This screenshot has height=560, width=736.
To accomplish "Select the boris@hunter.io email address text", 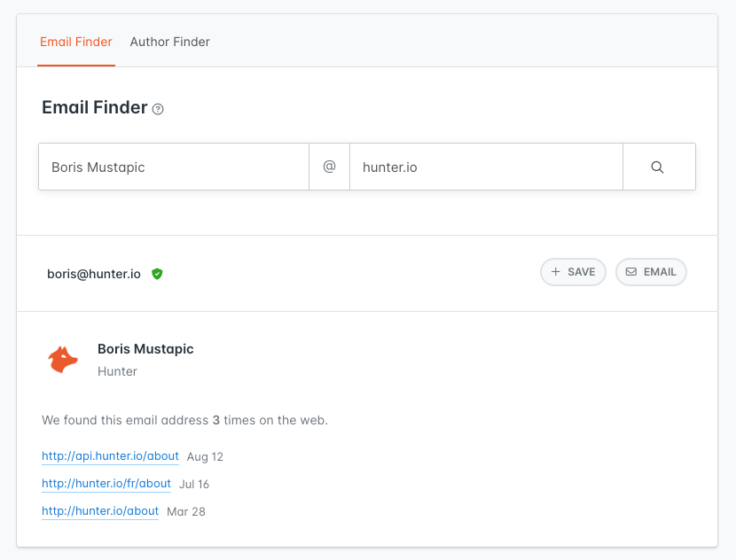I will tap(94, 274).
